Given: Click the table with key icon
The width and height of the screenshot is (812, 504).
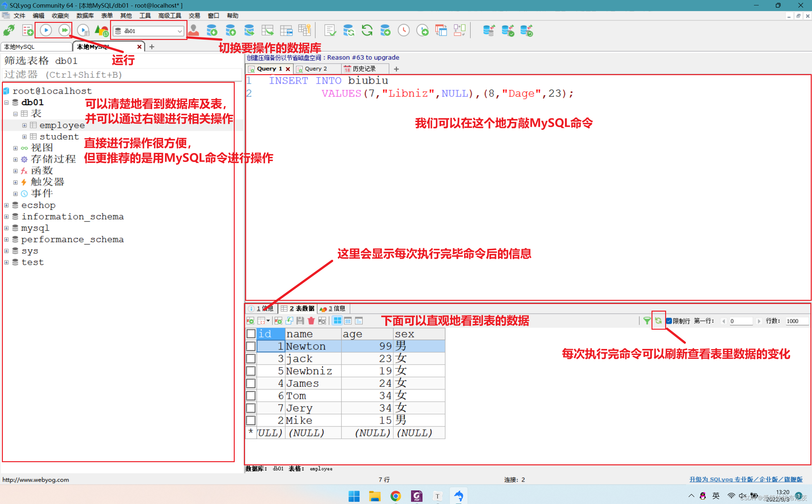Looking at the screenshot, I should (x=304, y=31).
